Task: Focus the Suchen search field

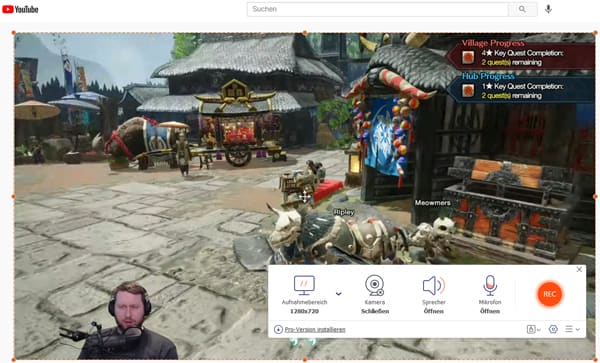Action: [x=378, y=9]
